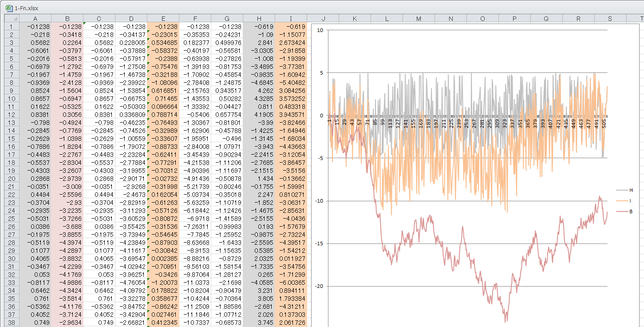Click cell A1 containing -0.1238
This screenshot has width=644, height=327.
pyautogui.click(x=35, y=27)
